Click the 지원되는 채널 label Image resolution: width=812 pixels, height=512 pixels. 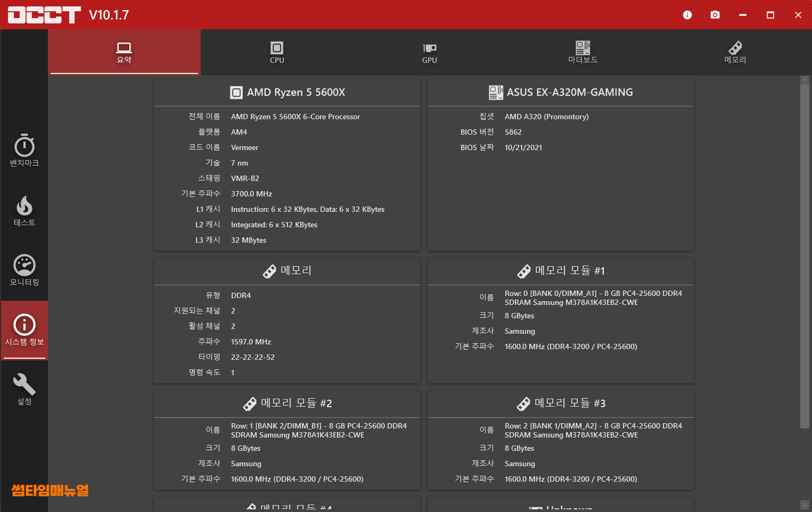tap(197, 311)
